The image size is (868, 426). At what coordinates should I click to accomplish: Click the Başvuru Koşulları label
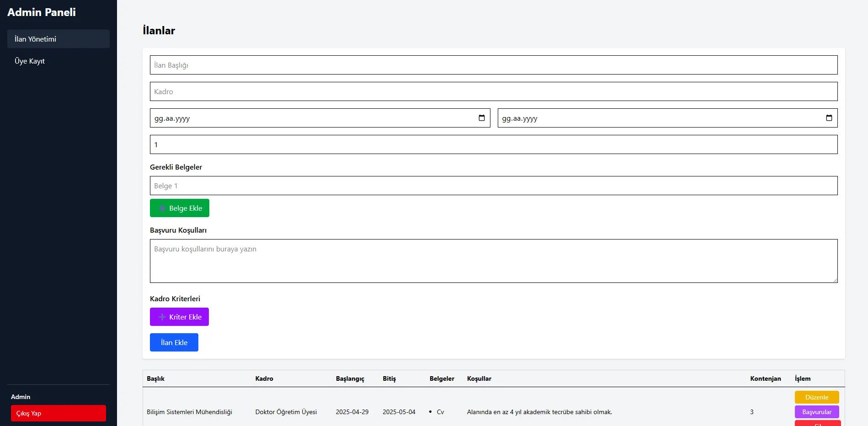[x=178, y=230]
